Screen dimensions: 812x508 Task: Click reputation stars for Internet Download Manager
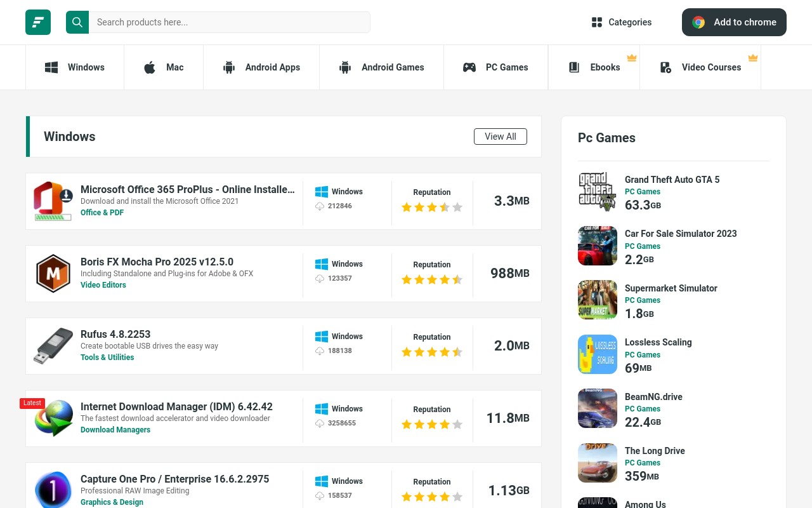(432, 424)
